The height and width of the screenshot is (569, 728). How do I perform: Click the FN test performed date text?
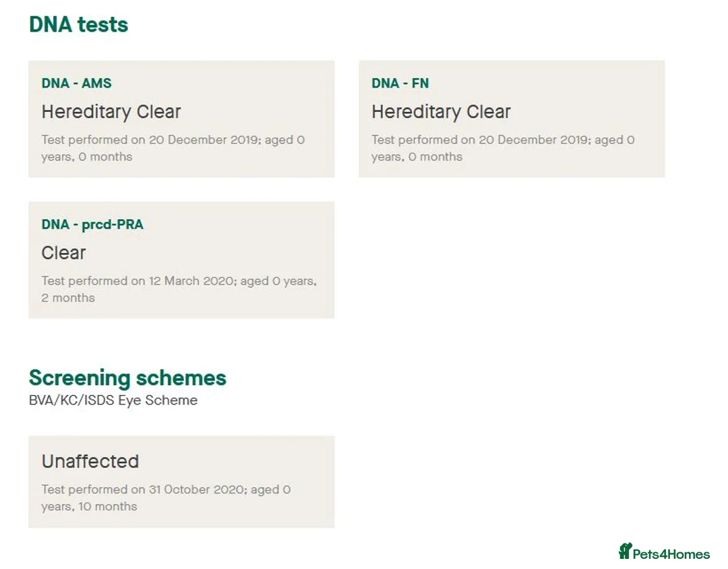click(503, 148)
